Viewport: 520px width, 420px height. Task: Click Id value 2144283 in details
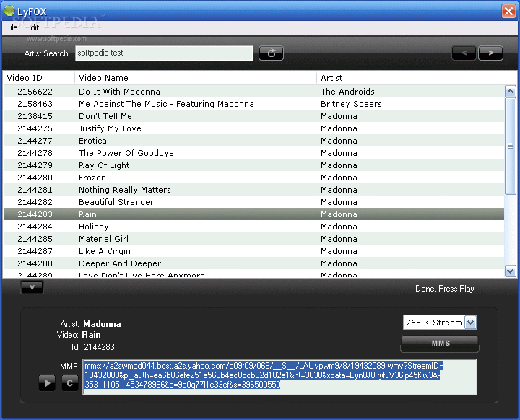click(99, 347)
